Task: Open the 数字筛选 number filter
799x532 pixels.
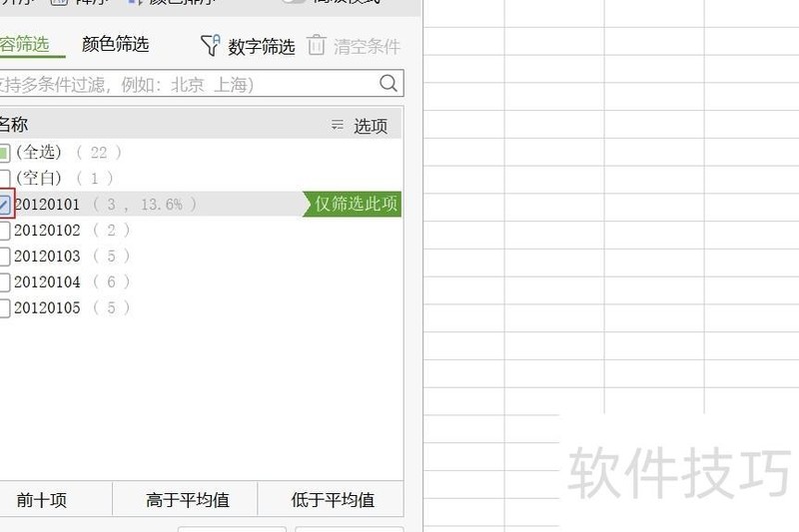Action: pyautogui.click(x=248, y=46)
